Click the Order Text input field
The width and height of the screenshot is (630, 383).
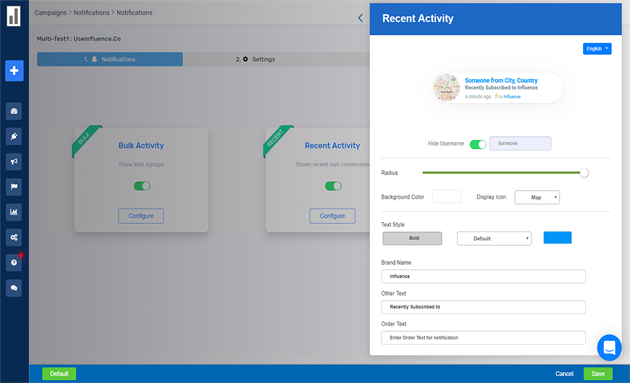tap(483, 338)
